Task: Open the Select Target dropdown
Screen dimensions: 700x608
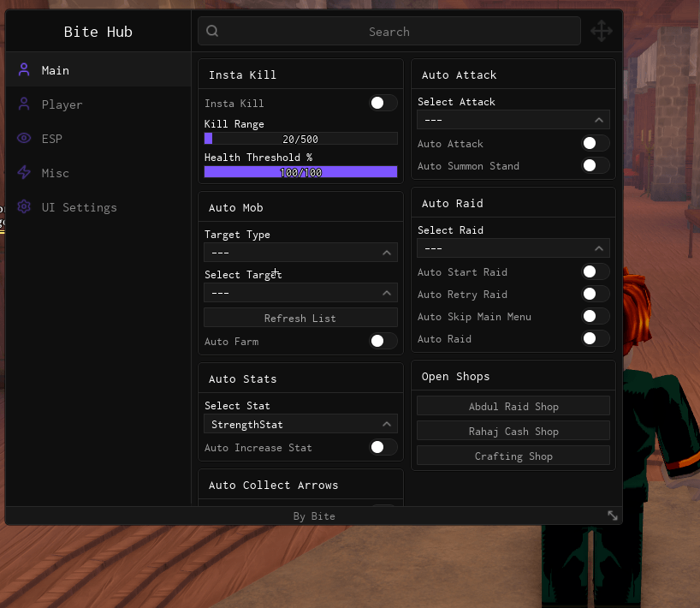Action: pyautogui.click(x=300, y=293)
